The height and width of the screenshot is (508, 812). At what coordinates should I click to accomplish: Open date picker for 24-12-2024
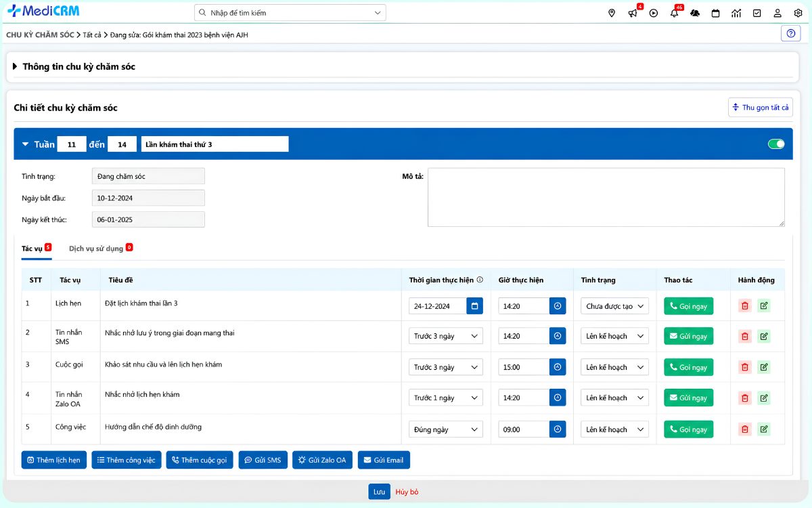pos(474,306)
